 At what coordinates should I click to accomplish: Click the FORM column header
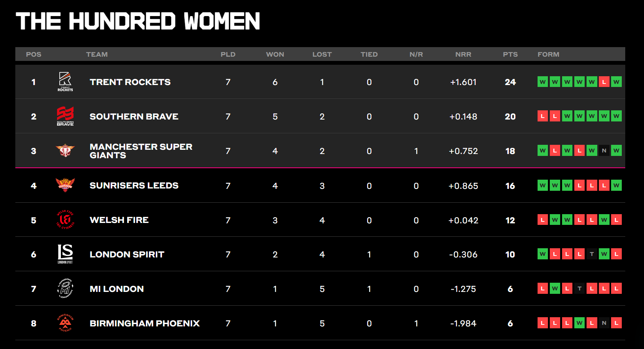(x=548, y=54)
